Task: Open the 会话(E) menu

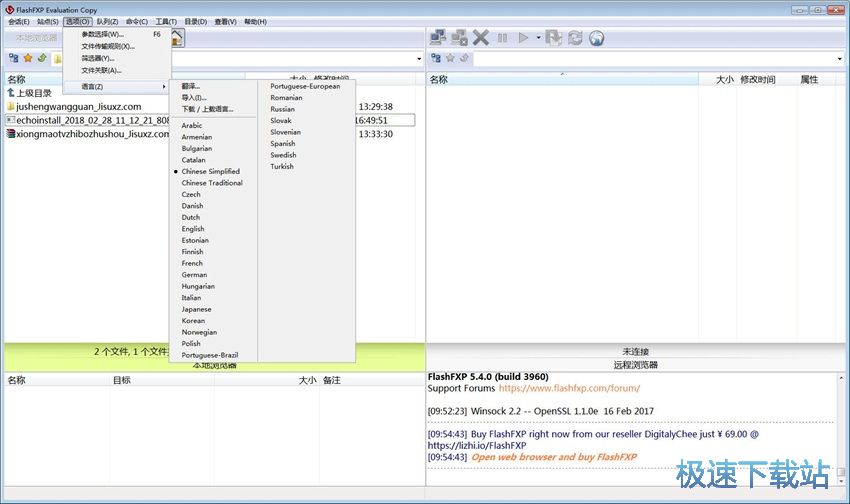Action: (x=19, y=22)
